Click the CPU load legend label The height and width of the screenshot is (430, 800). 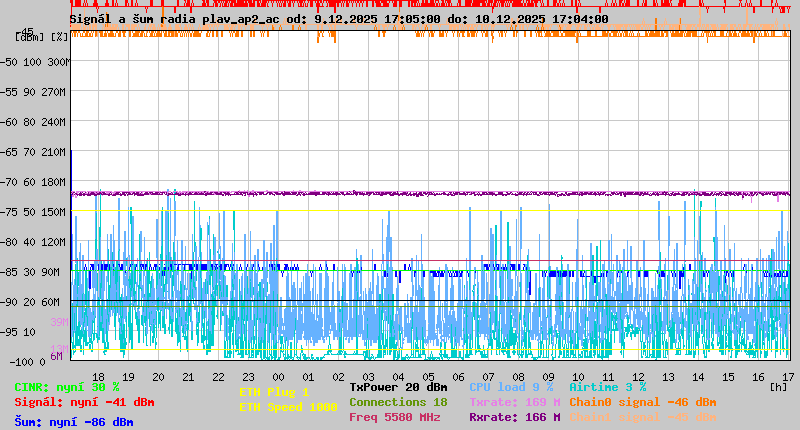tap(511, 387)
